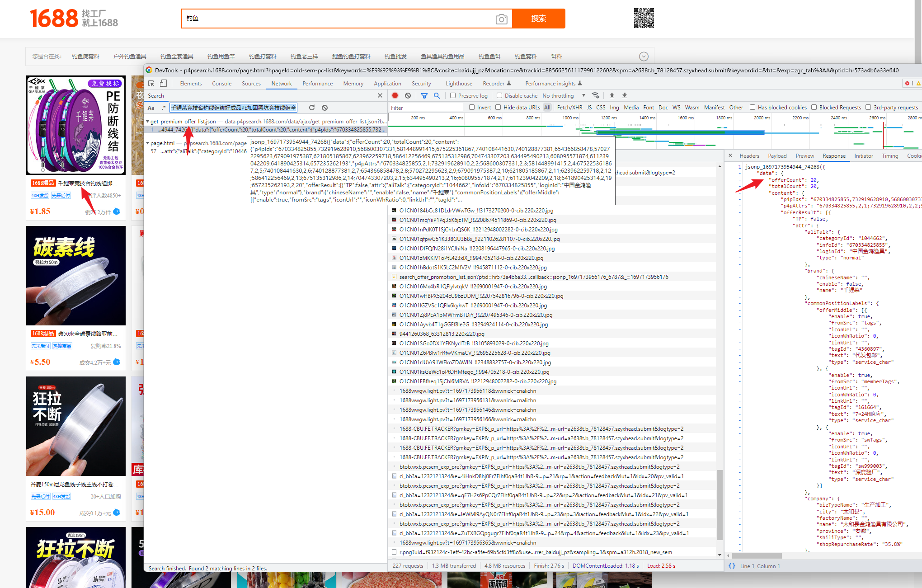Refresh the search results icon
The height and width of the screenshot is (588, 922).
(x=312, y=108)
